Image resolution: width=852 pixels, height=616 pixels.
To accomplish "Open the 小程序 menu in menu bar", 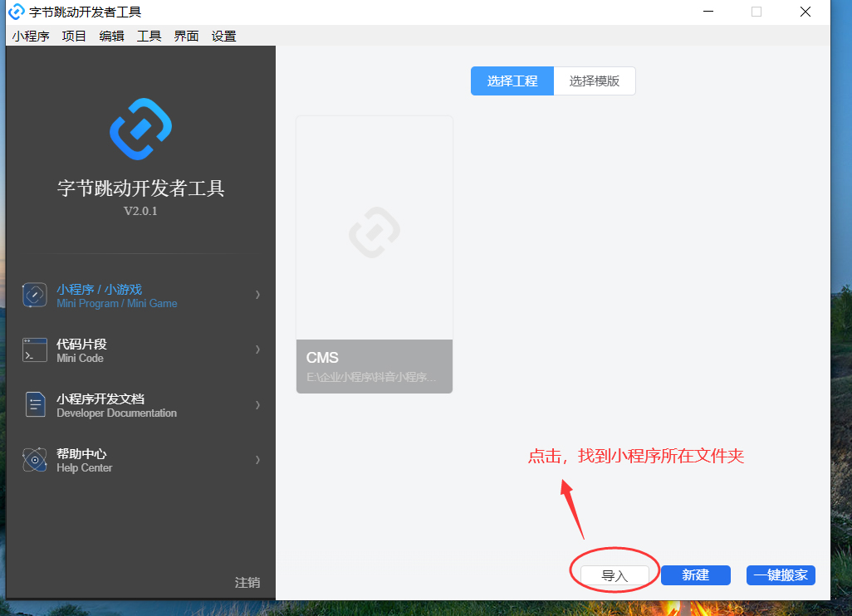I will pyautogui.click(x=31, y=36).
